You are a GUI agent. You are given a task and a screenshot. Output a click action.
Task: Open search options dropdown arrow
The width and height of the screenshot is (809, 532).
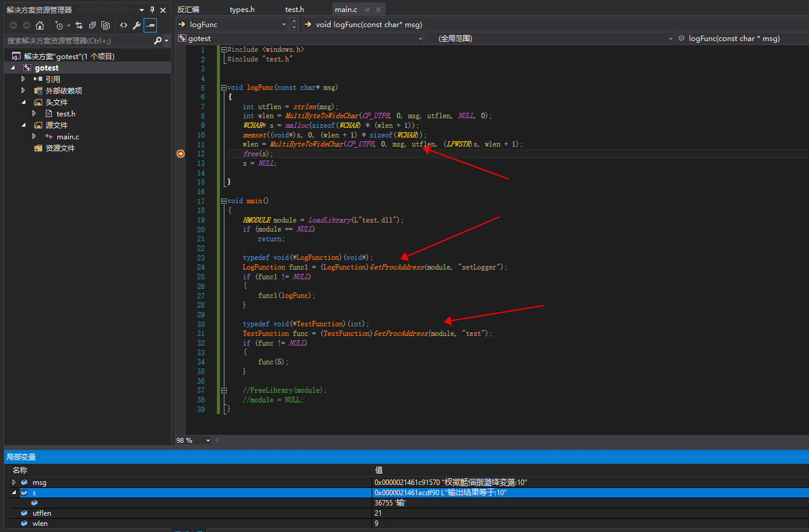167,41
